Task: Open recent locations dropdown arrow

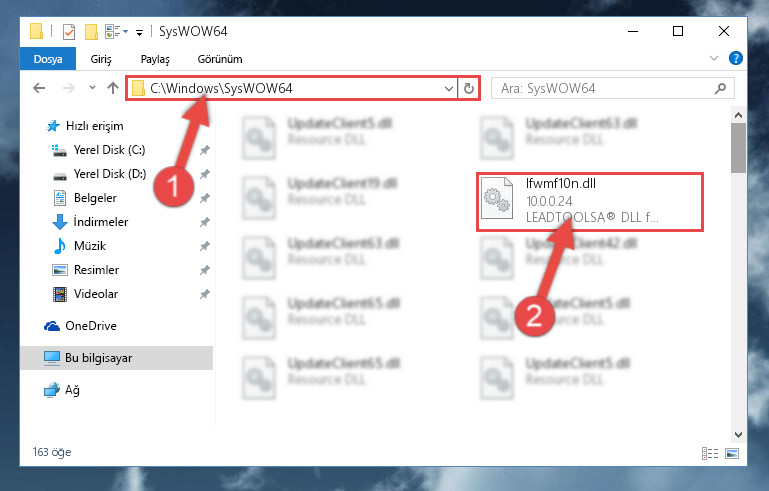Action: point(92,88)
